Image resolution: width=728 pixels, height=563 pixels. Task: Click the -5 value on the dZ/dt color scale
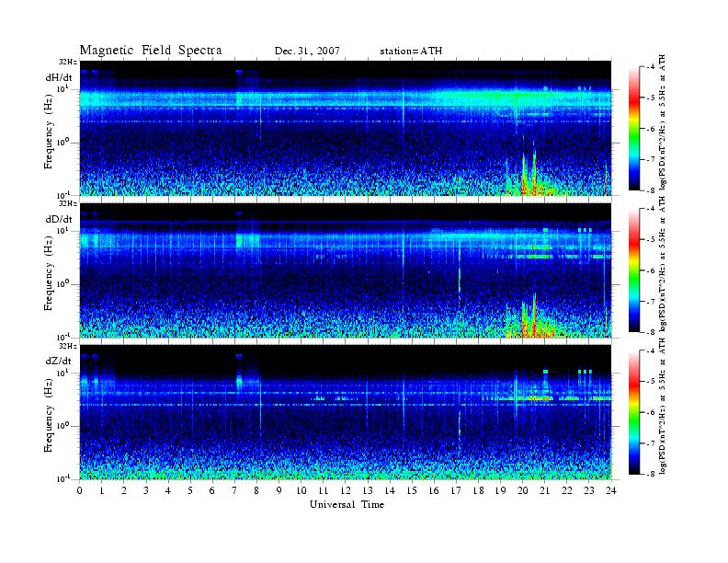pyautogui.click(x=652, y=382)
